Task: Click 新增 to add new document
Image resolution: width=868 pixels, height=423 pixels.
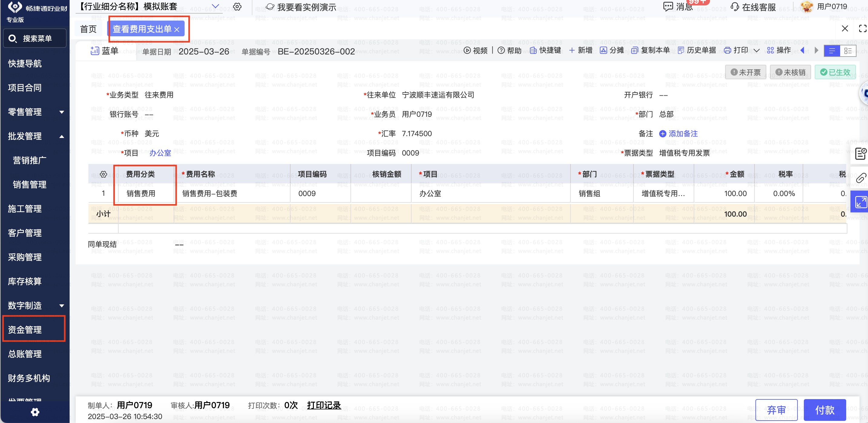Action: [580, 51]
